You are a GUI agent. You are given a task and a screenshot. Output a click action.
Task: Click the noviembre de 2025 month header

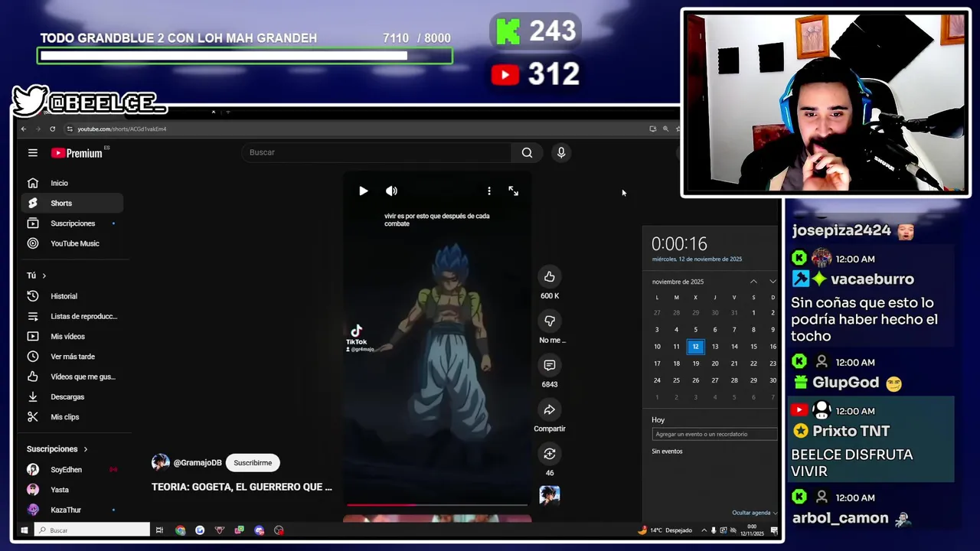678,282
